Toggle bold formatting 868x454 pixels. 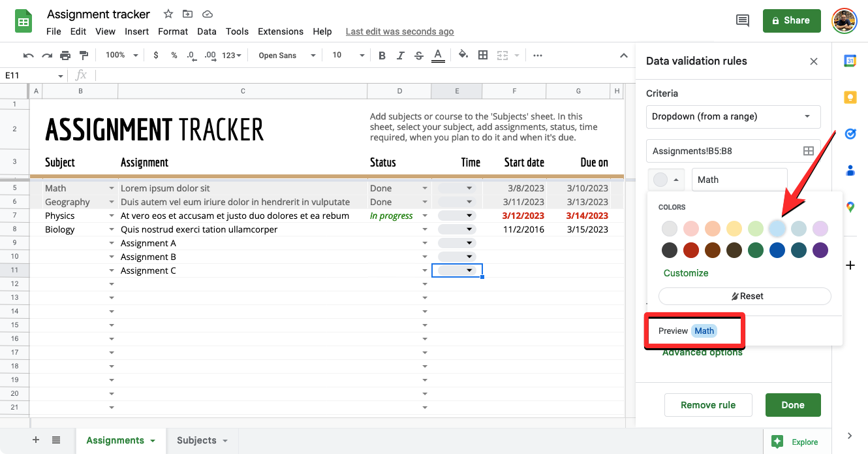[382, 56]
